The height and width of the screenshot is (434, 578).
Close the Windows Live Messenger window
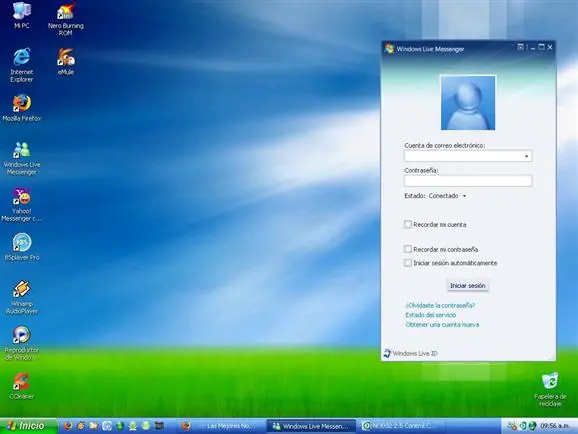pyautogui.click(x=550, y=47)
